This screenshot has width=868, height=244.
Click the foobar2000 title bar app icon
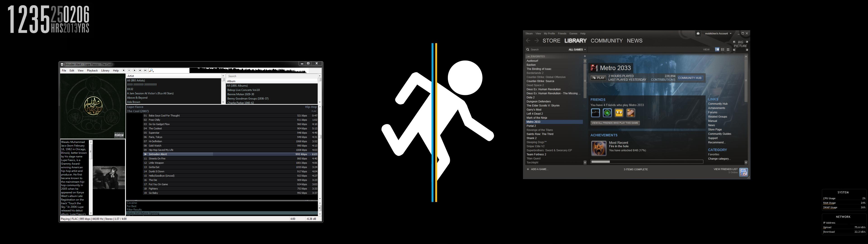coord(62,64)
